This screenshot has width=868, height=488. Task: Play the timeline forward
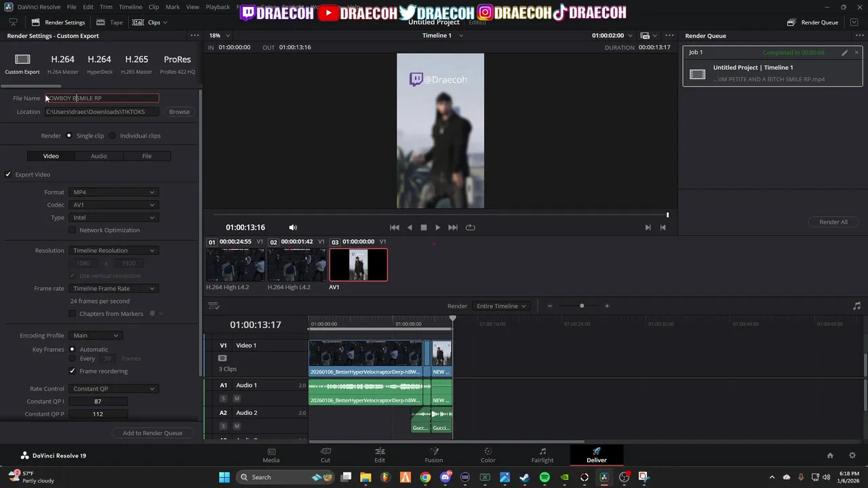pyautogui.click(x=438, y=228)
